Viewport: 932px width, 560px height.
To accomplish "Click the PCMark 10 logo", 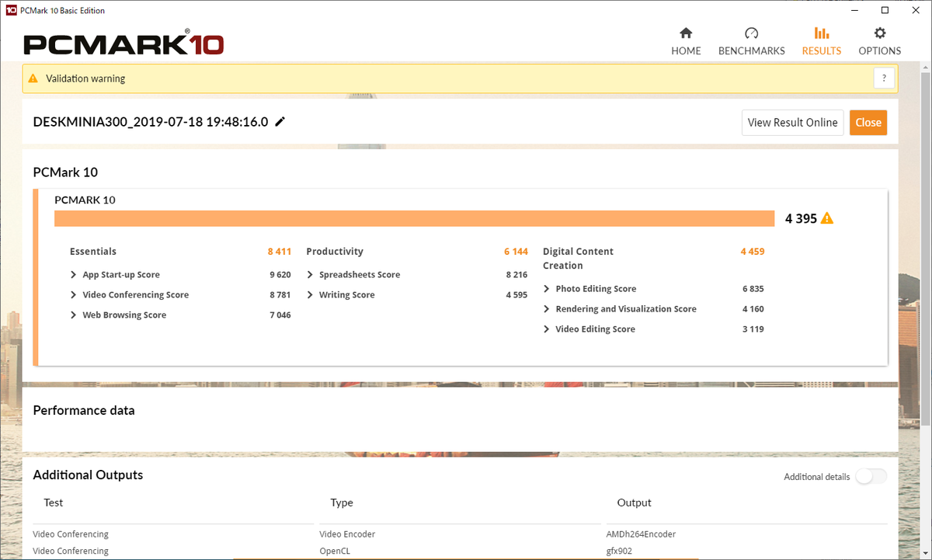I will click(123, 43).
